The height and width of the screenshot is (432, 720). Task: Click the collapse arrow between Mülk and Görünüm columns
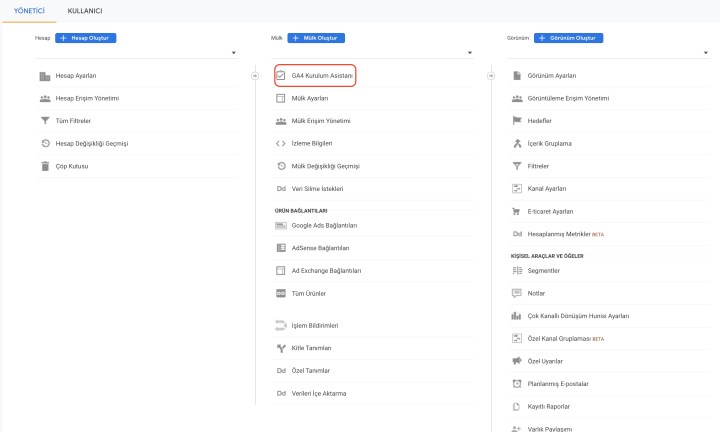pos(491,76)
